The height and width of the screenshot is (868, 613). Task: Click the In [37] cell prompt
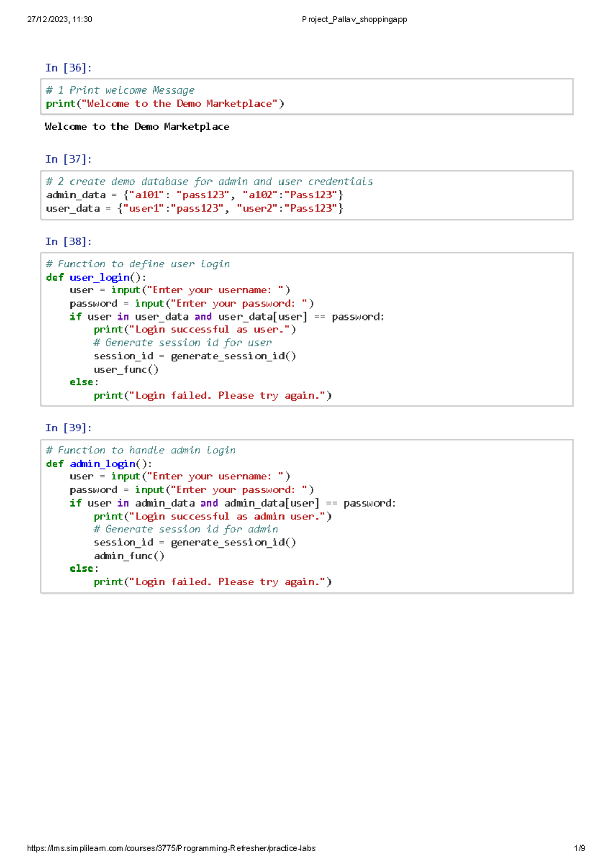[68, 159]
